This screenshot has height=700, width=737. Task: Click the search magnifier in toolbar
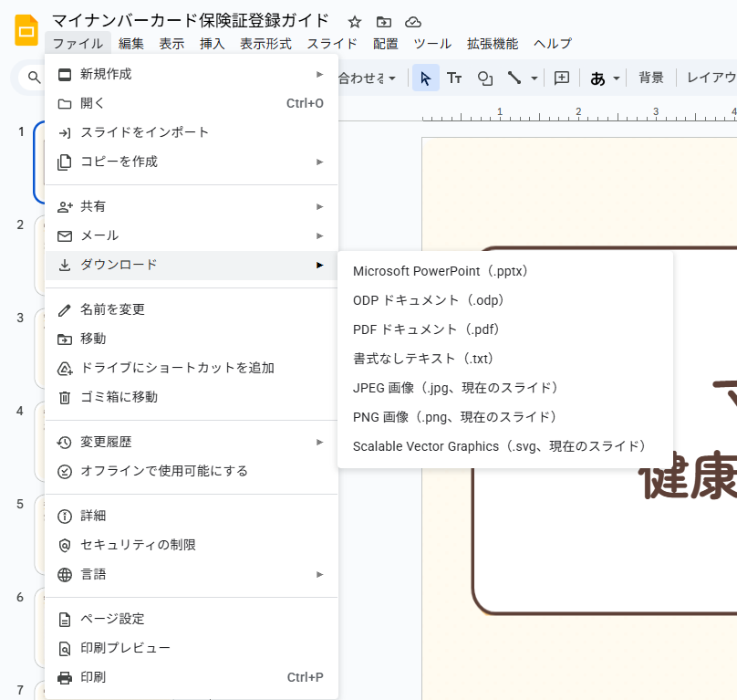pyautogui.click(x=34, y=78)
